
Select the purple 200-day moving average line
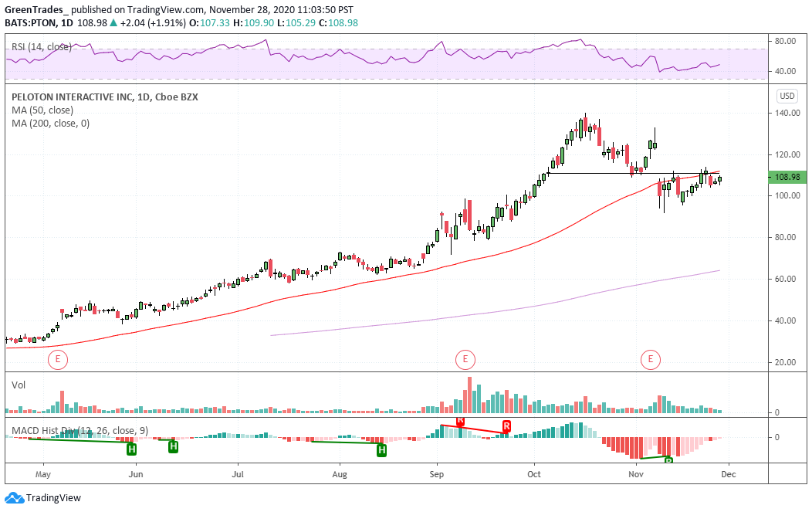(495, 311)
